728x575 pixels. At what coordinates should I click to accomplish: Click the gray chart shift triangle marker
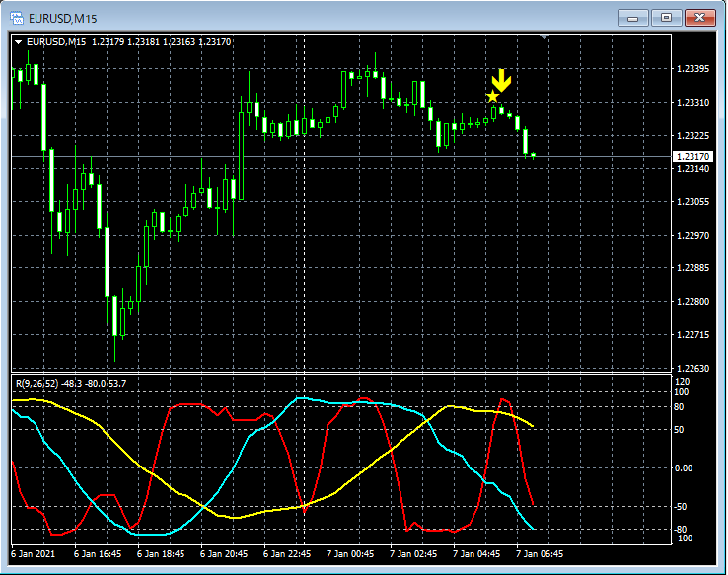[x=544, y=36]
